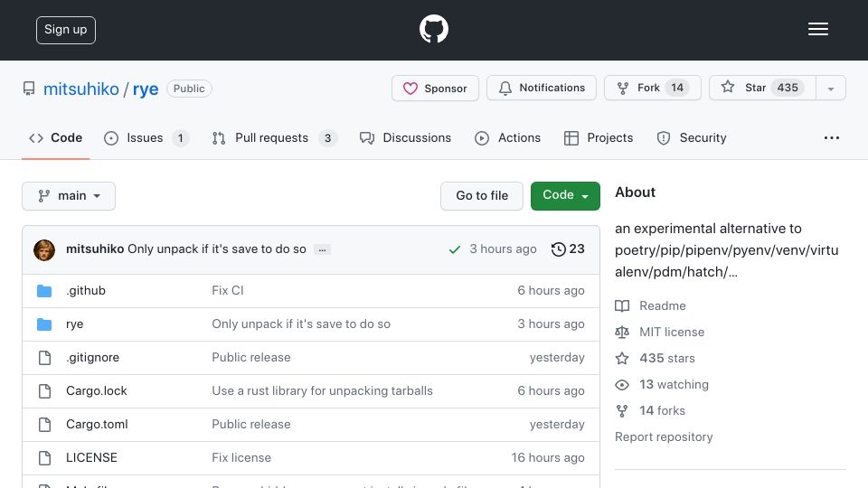
Task: Open the 'Fix license' commit message
Action: pos(241,457)
